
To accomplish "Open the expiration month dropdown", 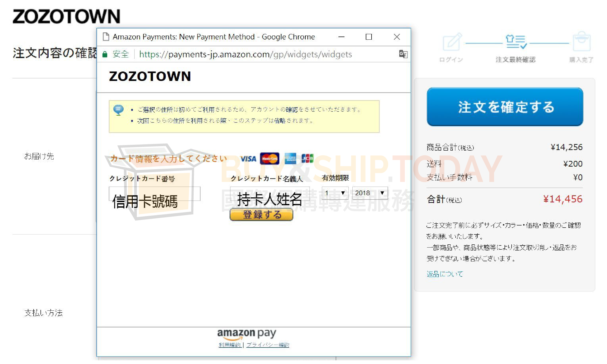I will 335,193.
